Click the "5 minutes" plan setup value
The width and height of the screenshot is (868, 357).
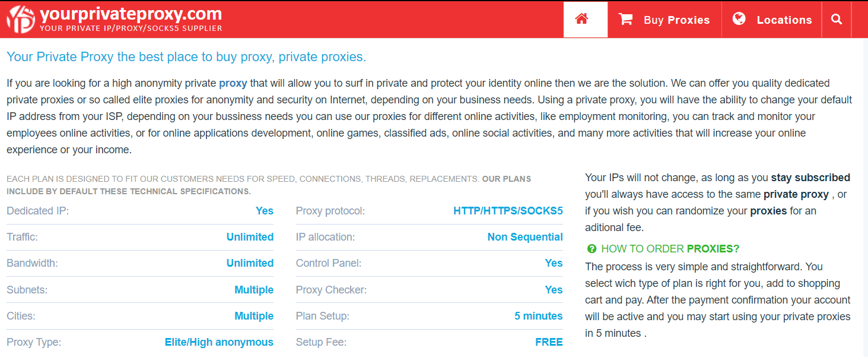tap(538, 316)
